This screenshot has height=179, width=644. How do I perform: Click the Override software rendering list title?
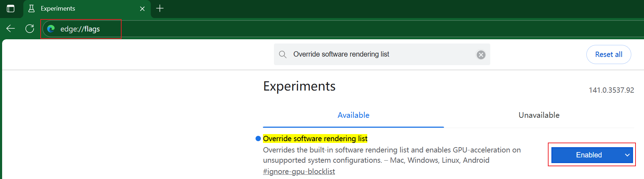click(x=315, y=139)
